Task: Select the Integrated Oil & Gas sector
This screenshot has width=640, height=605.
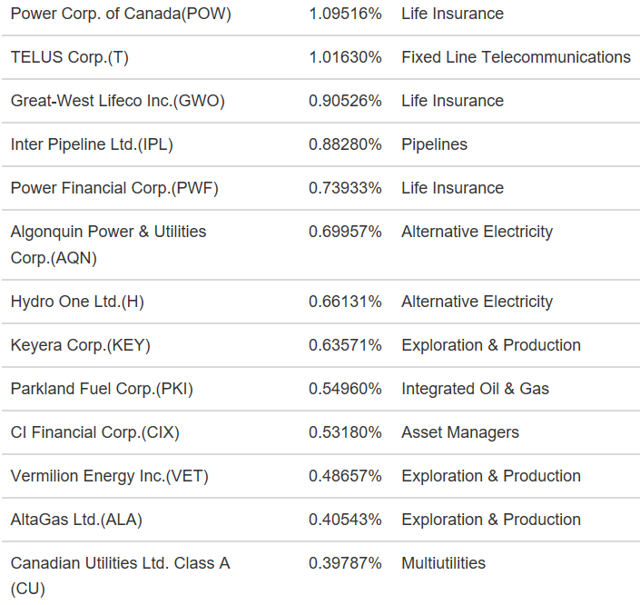Action: coord(475,389)
